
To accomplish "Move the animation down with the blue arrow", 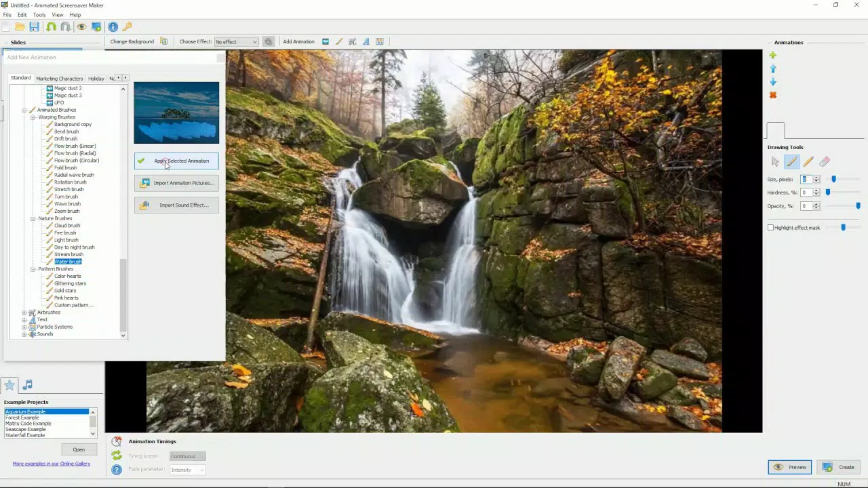I will (x=773, y=82).
